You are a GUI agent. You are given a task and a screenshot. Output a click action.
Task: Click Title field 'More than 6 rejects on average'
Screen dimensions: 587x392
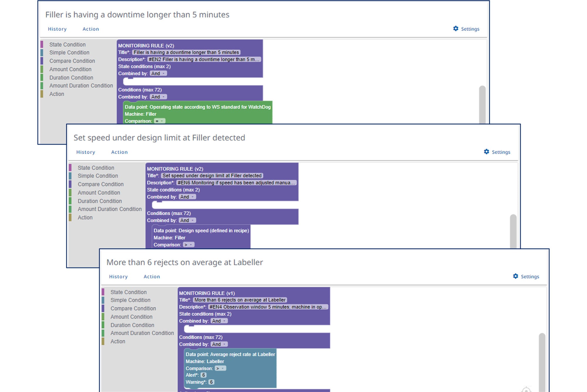pos(240,300)
